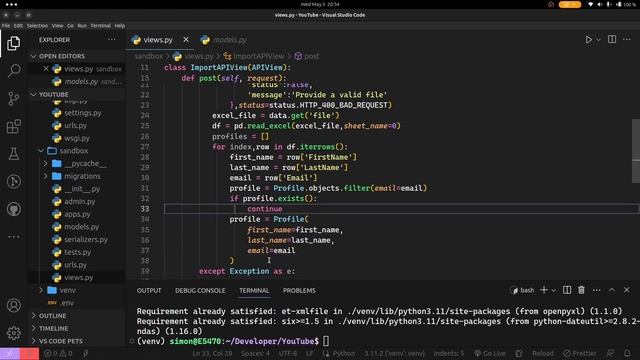Click Reload in the status bar
This screenshot has height=360, width=640.
coord(543,353)
